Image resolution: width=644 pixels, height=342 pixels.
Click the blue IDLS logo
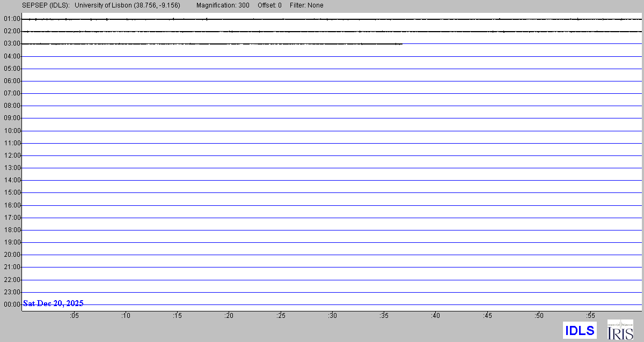(x=580, y=330)
